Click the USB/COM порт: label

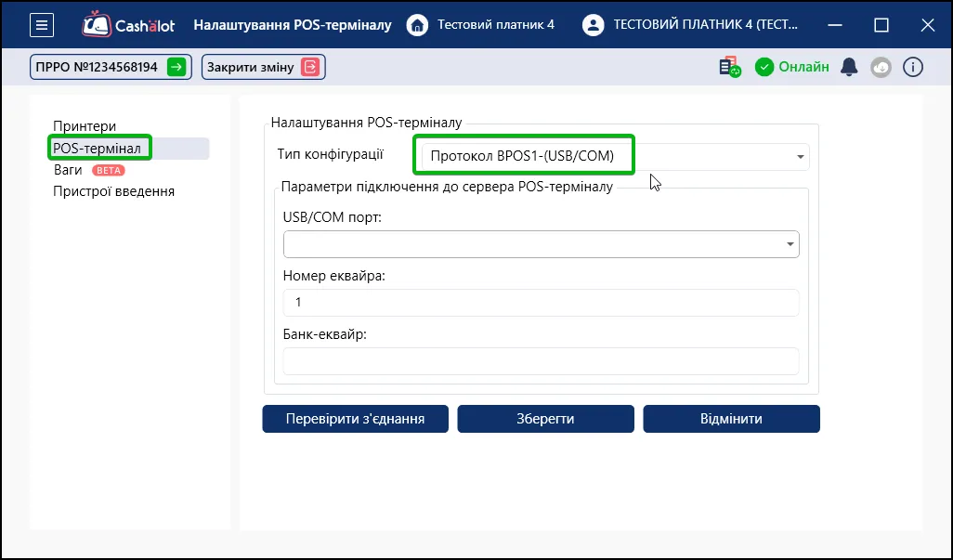(333, 216)
